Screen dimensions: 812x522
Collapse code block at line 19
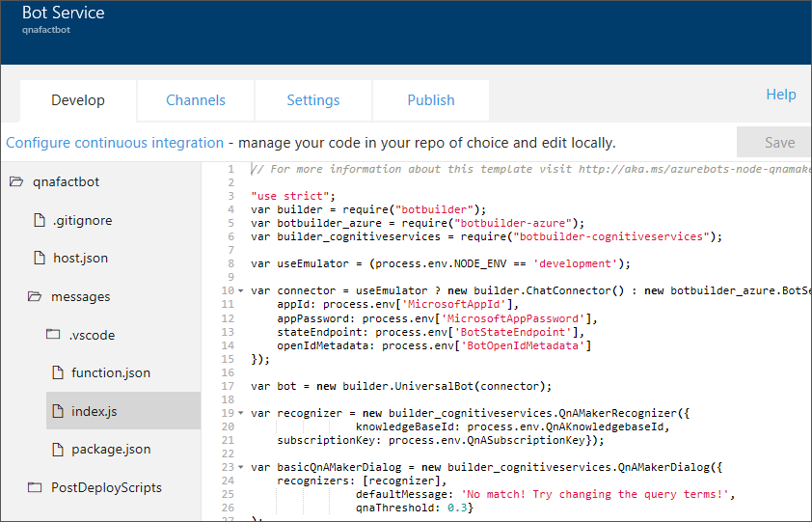click(241, 413)
